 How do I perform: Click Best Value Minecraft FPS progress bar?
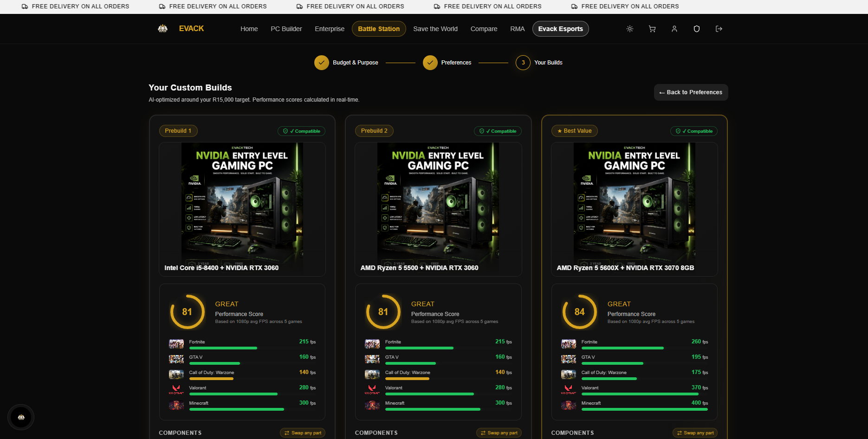pos(645,409)
